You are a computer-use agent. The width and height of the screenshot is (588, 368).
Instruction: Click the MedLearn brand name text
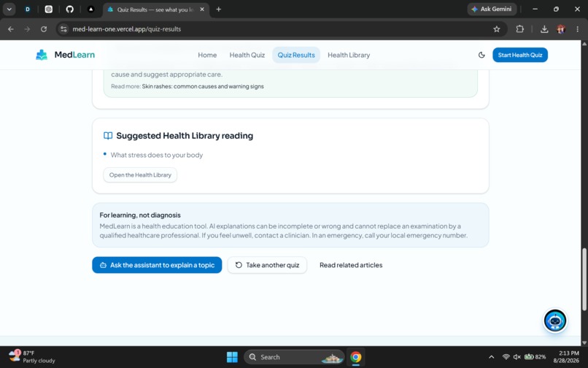click(74, 55)
